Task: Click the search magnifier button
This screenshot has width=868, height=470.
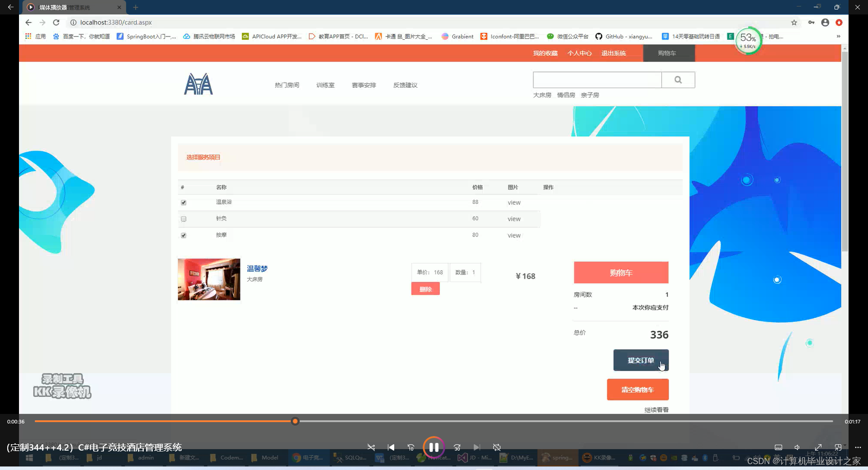Action: coord(678,80)
